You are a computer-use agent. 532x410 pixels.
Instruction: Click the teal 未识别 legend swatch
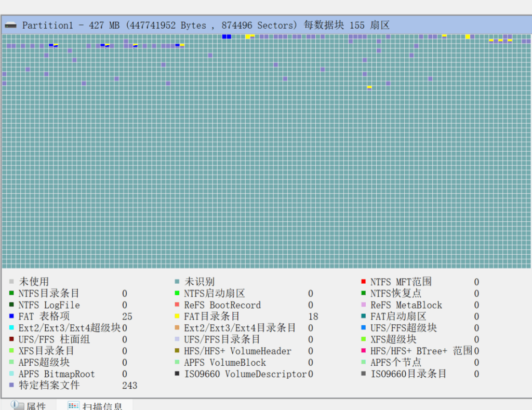(x=177, y=282)
